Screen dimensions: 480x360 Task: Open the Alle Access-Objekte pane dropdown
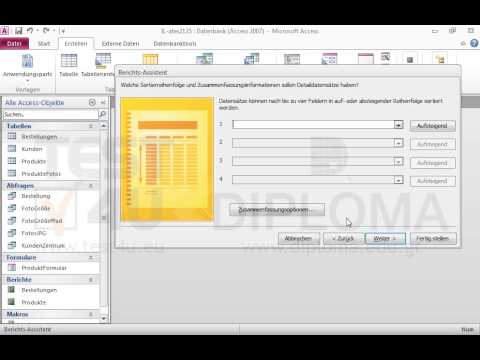[92, 103]
